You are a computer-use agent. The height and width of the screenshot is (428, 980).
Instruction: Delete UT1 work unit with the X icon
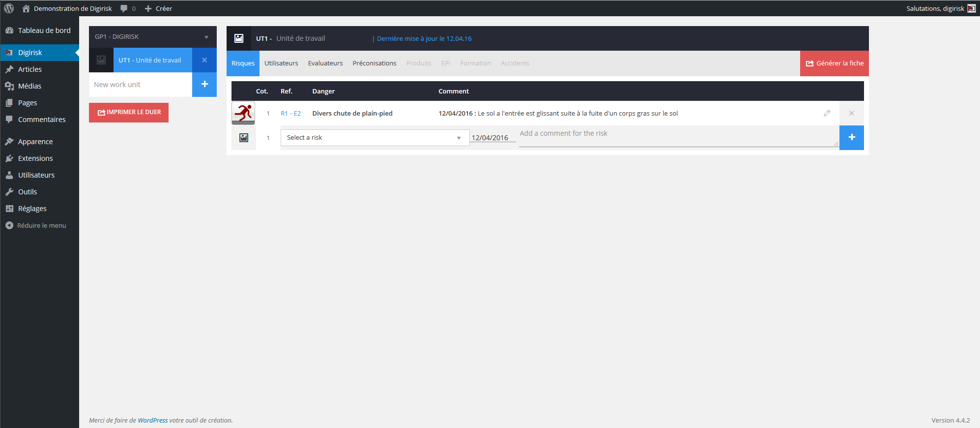[204, 60]
